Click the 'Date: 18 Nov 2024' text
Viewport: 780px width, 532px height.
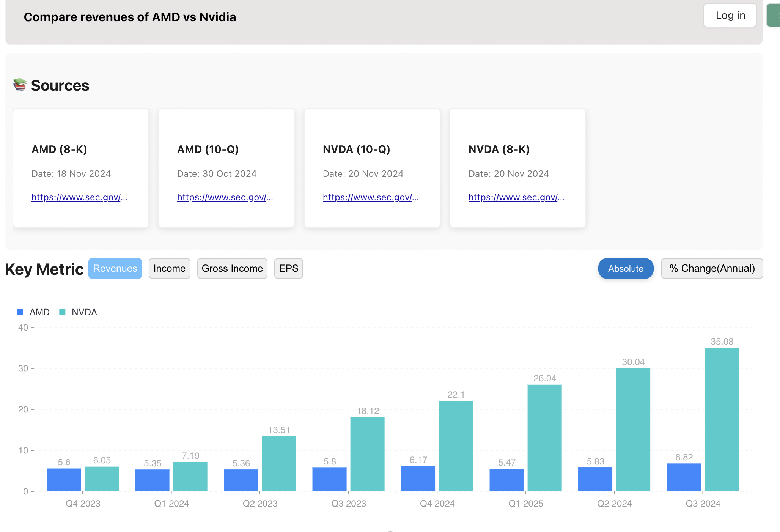[x=71, y=174]
